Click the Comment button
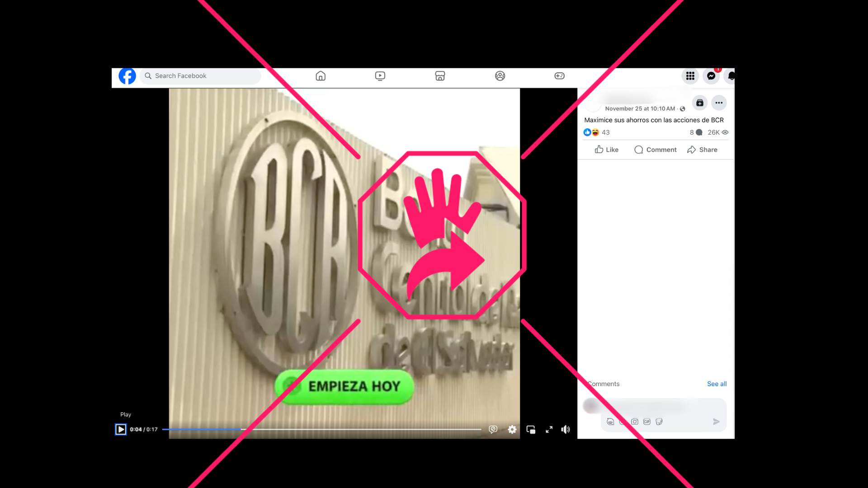Screen dimensions: 868x488 (x=655, y=150)
